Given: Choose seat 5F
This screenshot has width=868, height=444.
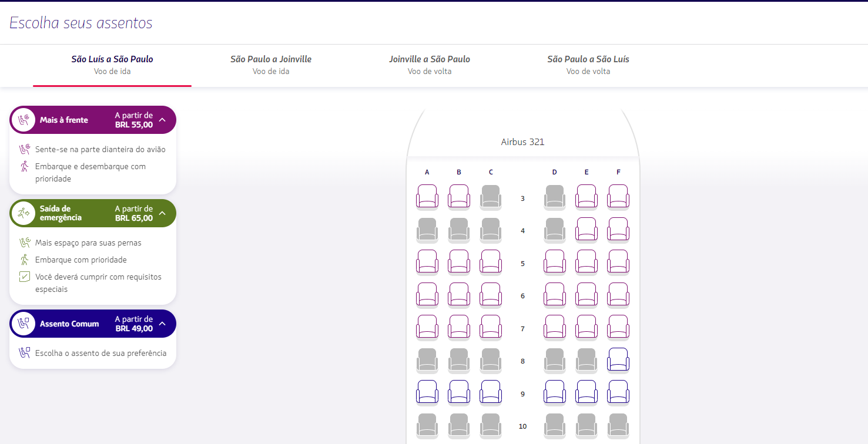Looking at the screenshot, I should click(618, 262).
